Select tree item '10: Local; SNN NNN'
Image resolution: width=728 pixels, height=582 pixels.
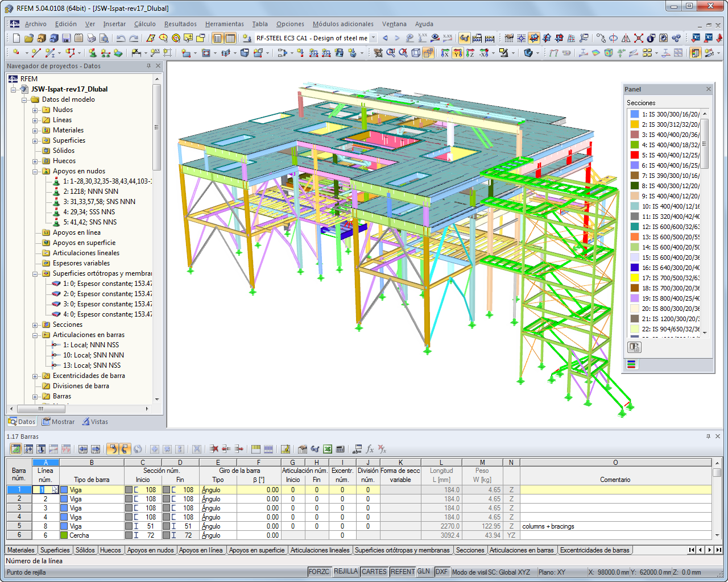93,355
